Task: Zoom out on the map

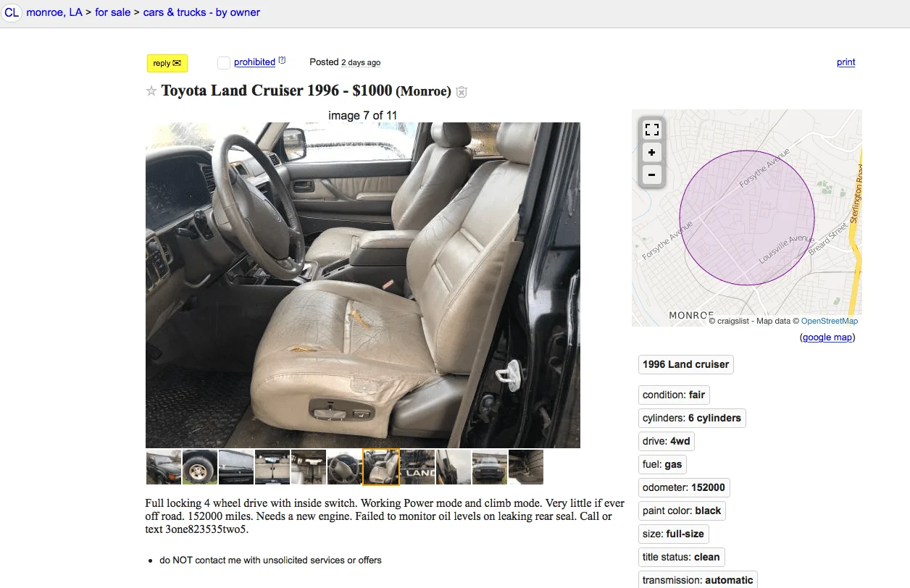Action: point(652,175)
